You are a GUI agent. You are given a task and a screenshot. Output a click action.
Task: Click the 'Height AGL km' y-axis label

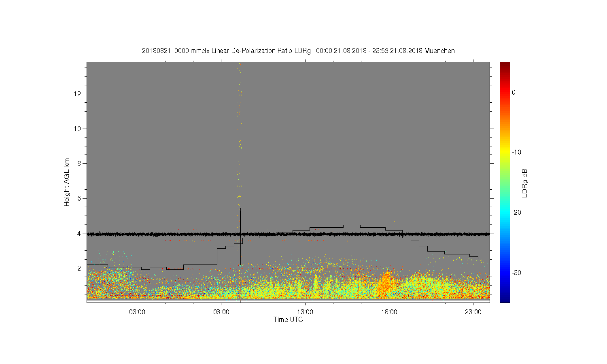67,182
